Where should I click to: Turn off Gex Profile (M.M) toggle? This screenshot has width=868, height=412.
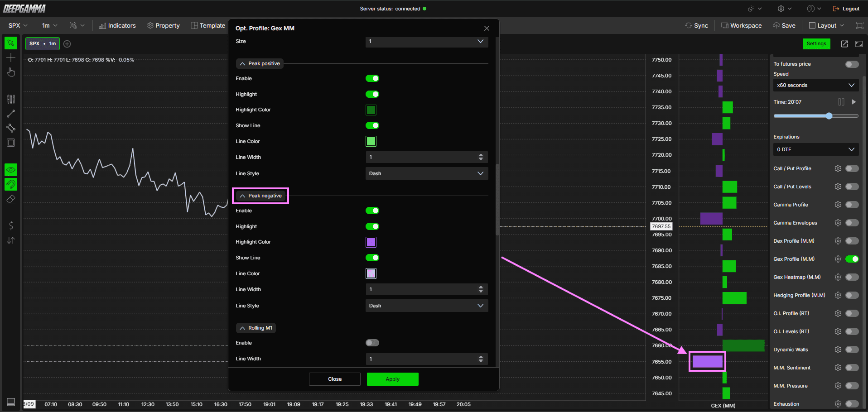(x=852, y=259)
